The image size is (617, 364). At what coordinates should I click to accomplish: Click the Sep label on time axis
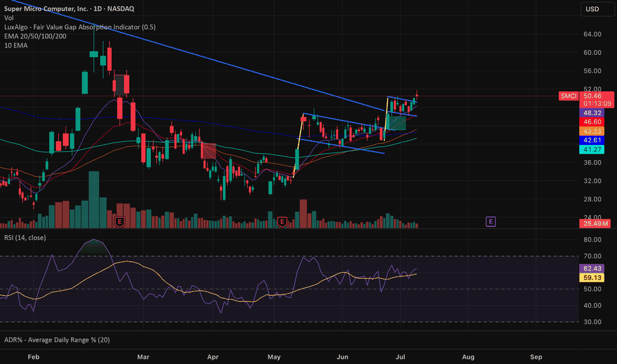[536, 357]
